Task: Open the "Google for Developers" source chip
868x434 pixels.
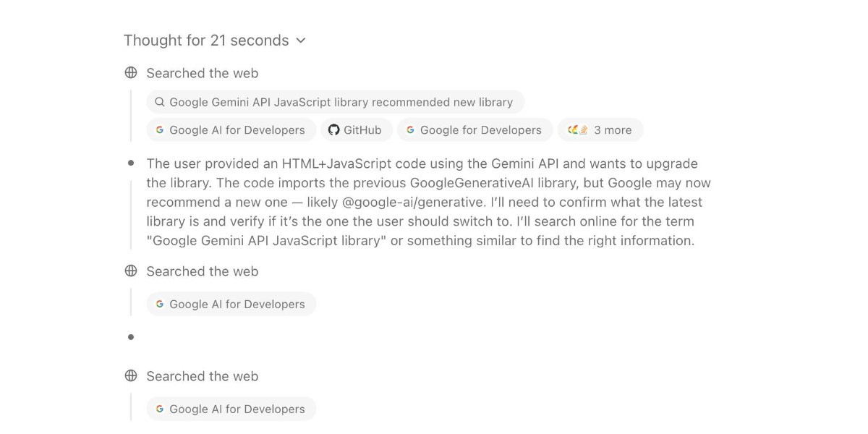Action: 475,130
